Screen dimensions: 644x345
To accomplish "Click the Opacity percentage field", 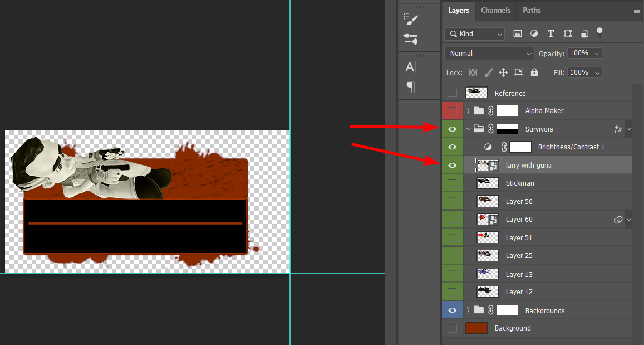I will click(x=579, y=53).
